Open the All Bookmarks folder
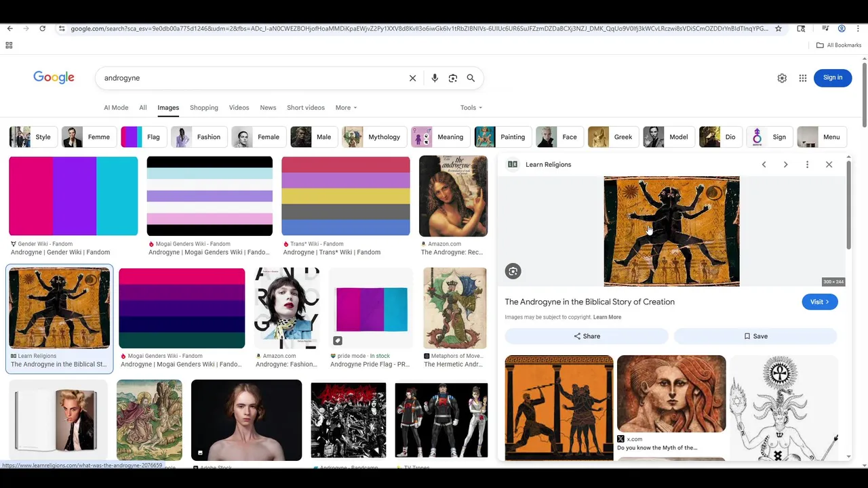Image resolution: width=868 pixels, height=488 pixels. pyautogui.click(x=839, y=45)
